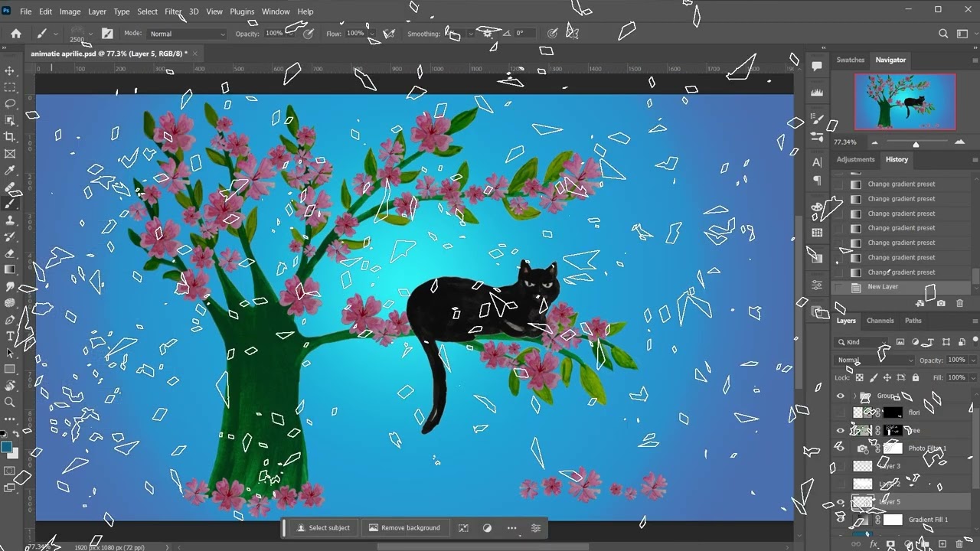Open the brush settings panel icon
The height and width of the screenshot is (551, 980).
pos(107,34)
